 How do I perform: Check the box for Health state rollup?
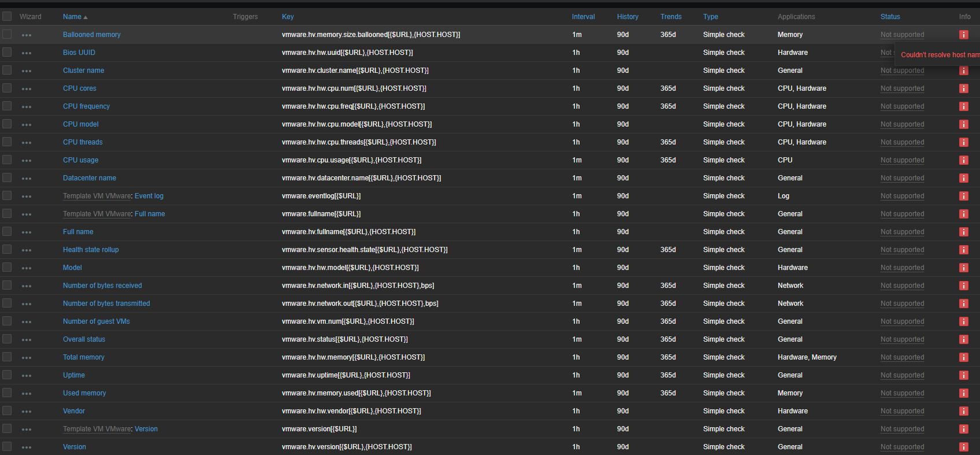click(x=7, y=249)
